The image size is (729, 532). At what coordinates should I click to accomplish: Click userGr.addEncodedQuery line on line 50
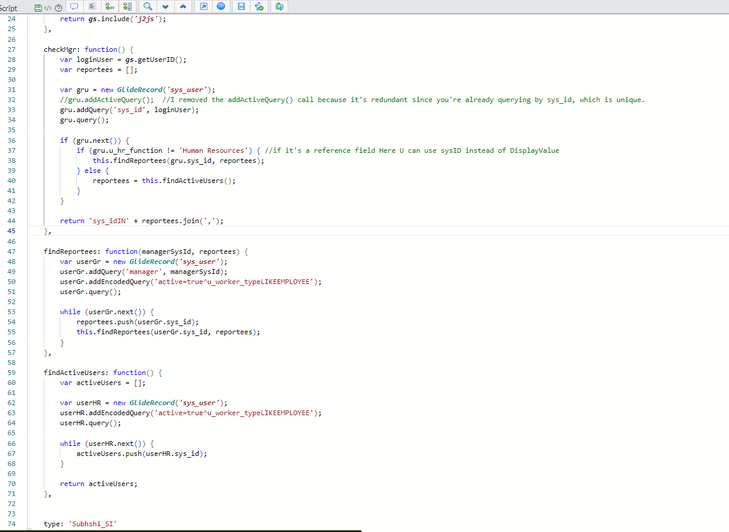click(191, 282)
